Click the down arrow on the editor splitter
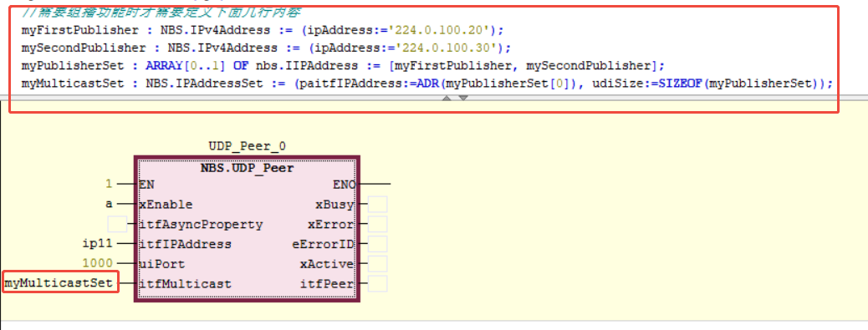The width and height of the screenshot is (868, 330). click(x=463, y=98)
